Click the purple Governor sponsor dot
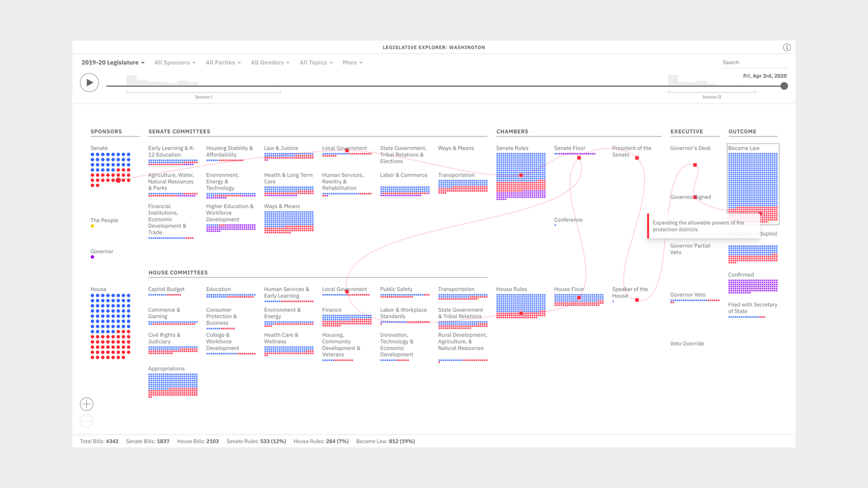The image size is (868, 488). click(x=92, y=257)
